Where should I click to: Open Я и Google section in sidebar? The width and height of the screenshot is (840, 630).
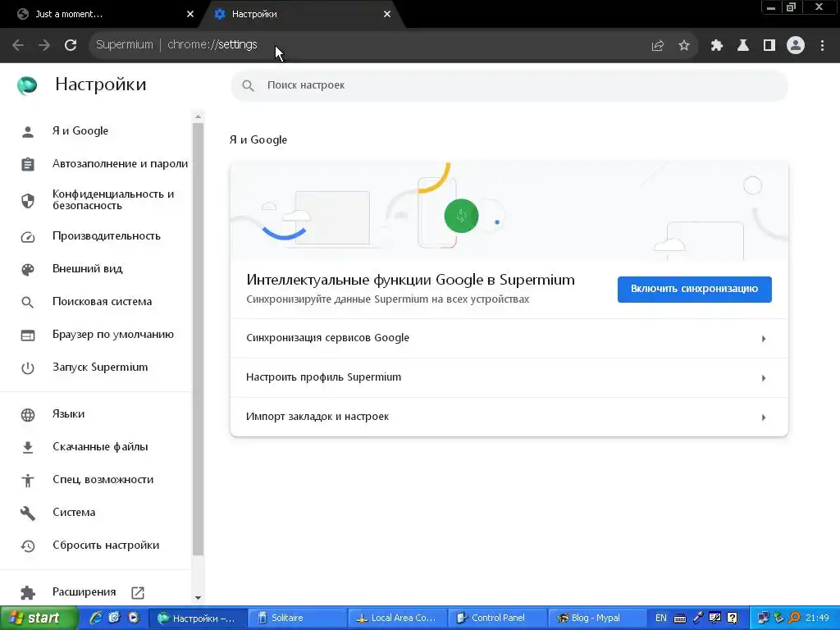[80, 131]
